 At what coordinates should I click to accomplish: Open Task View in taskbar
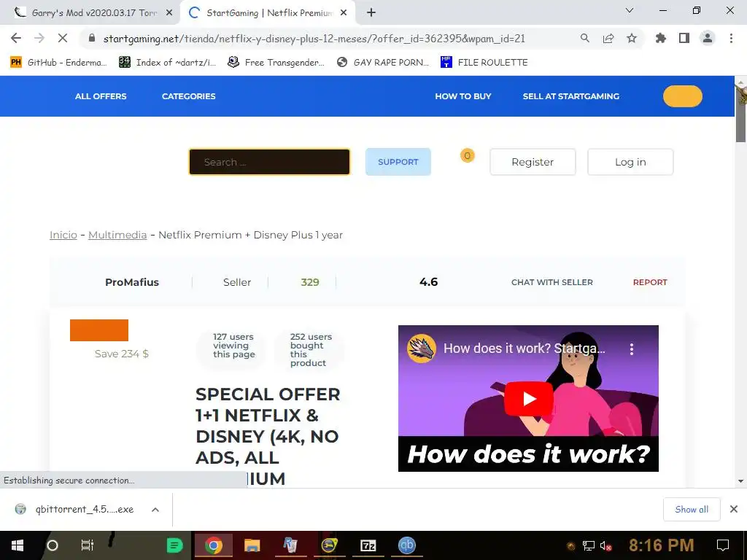(x=88, y=545)
